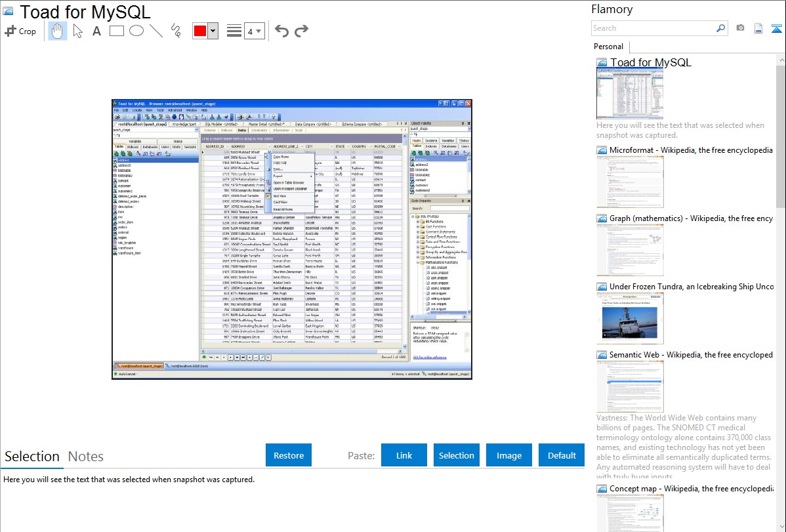Select the freehand scribble tool
The image size is (786, 532).
[x=176, y=31]
